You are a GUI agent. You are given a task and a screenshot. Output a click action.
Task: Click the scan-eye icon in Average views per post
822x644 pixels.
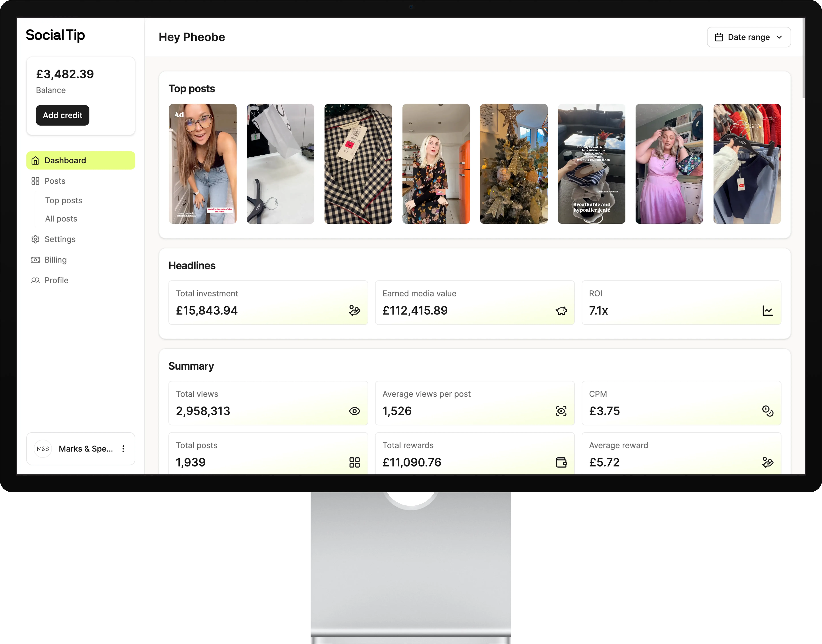561,411
